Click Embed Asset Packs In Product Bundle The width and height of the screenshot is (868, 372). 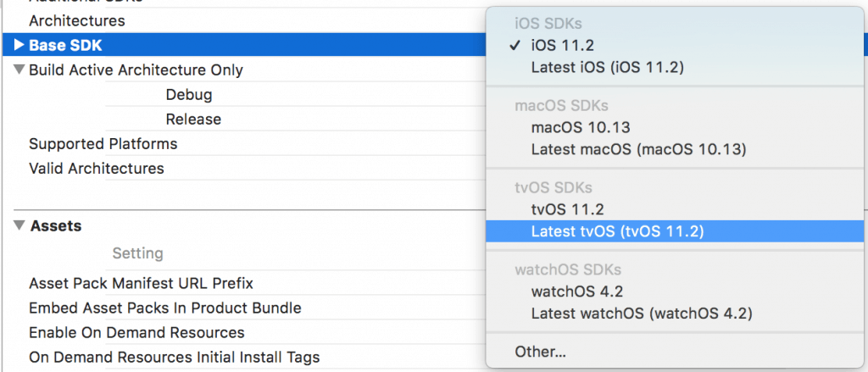click(164, 308)
